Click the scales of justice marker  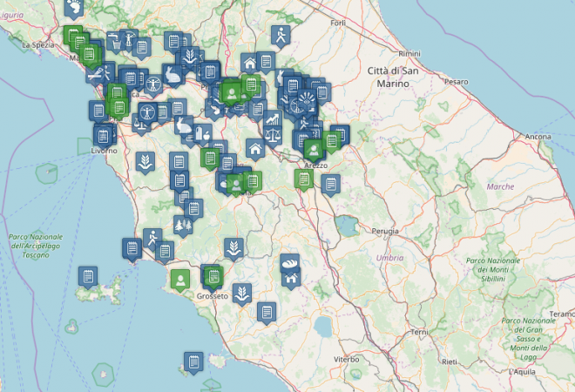(273, 137)
